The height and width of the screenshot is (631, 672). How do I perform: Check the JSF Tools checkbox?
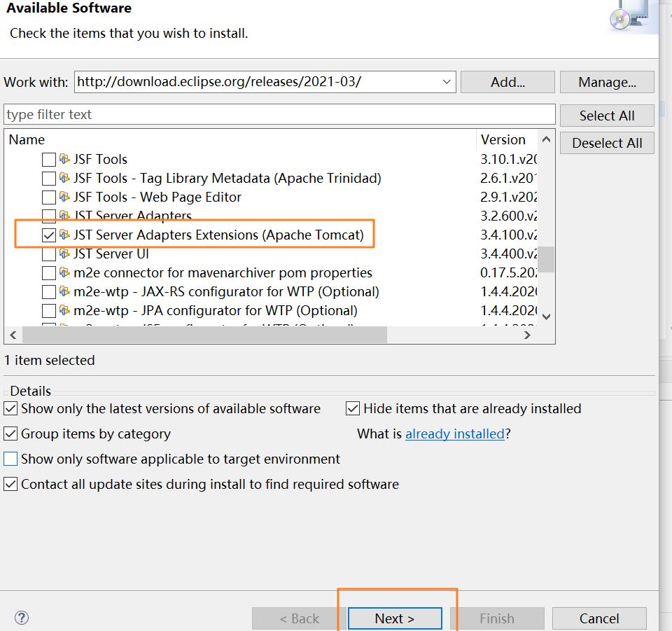(x=48, y=159)
